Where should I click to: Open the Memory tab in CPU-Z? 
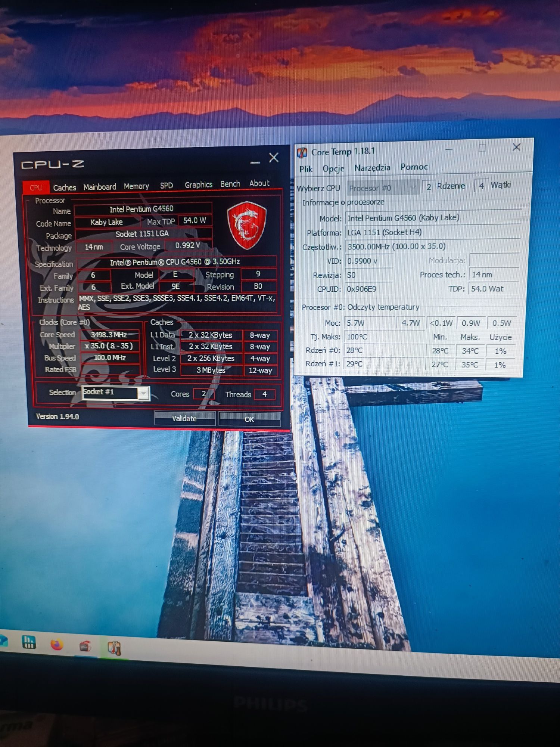coord(136,186)
